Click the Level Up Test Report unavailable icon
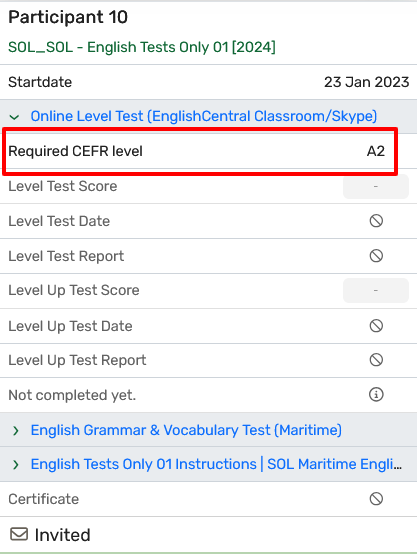Image resolution: width=417 pixels, height=554 pixels. coord(376,360)
